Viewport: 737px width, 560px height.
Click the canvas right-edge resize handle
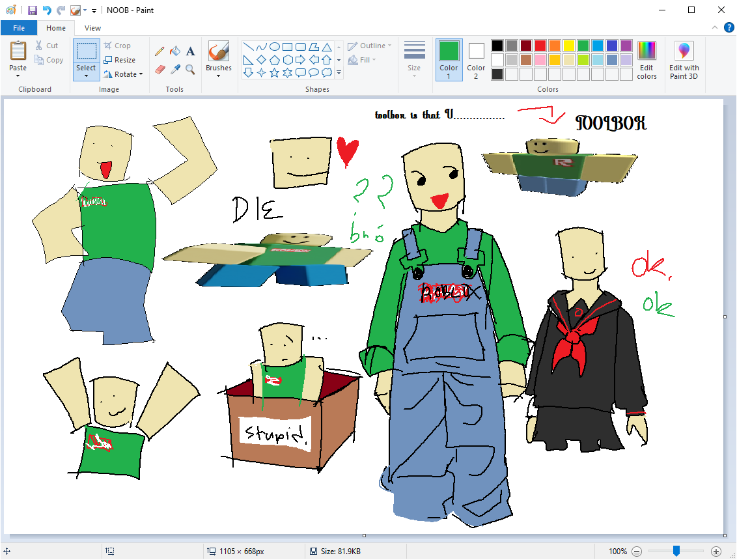[725, 316]
